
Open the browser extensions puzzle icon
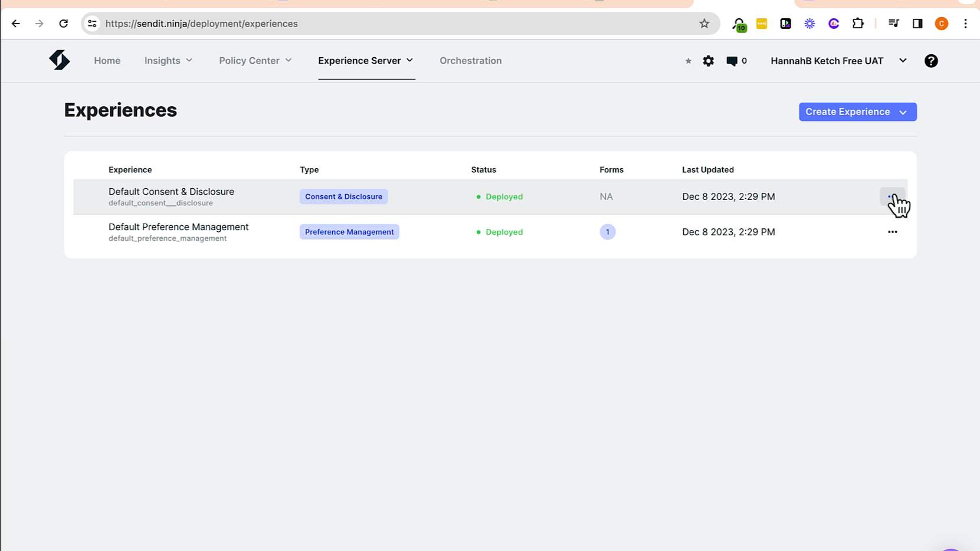tap(857, 24)
